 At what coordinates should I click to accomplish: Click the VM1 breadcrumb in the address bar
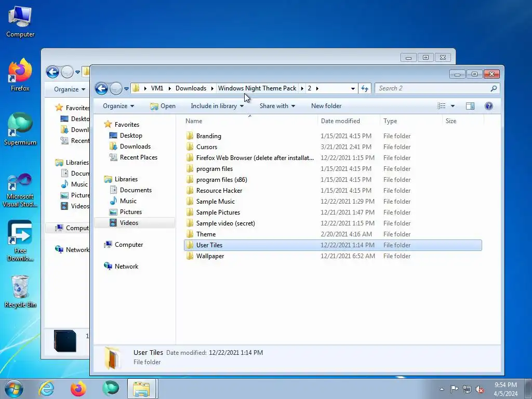(157, 88)
